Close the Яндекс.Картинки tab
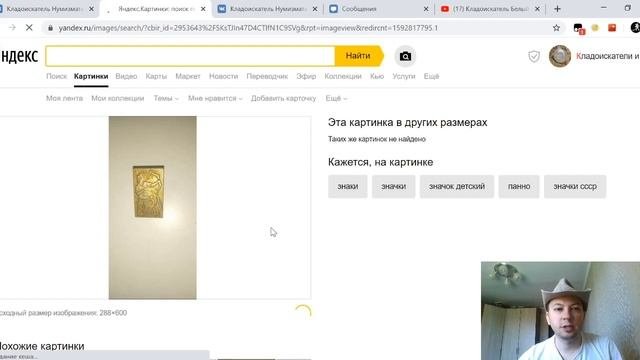The width and height of the screenshot is (640, 360). [203, 9]
